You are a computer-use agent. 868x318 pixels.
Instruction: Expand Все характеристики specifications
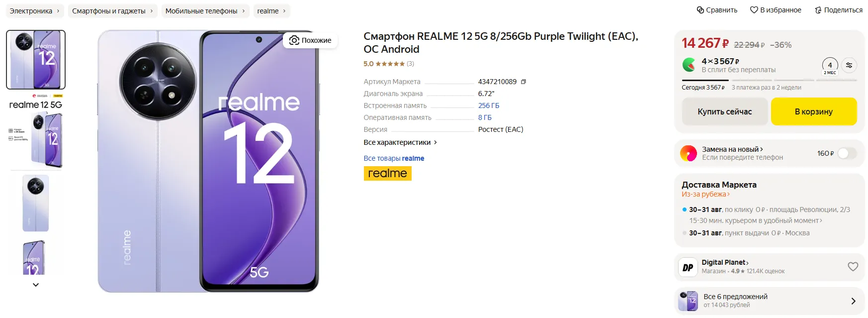pyautogui.click(x=400, y=142)
